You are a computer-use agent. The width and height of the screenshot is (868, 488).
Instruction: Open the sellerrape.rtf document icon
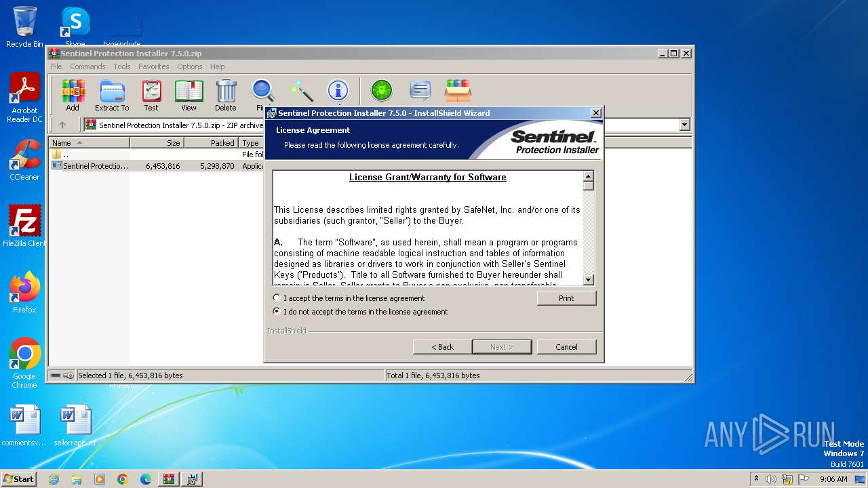tap(75, 426)
